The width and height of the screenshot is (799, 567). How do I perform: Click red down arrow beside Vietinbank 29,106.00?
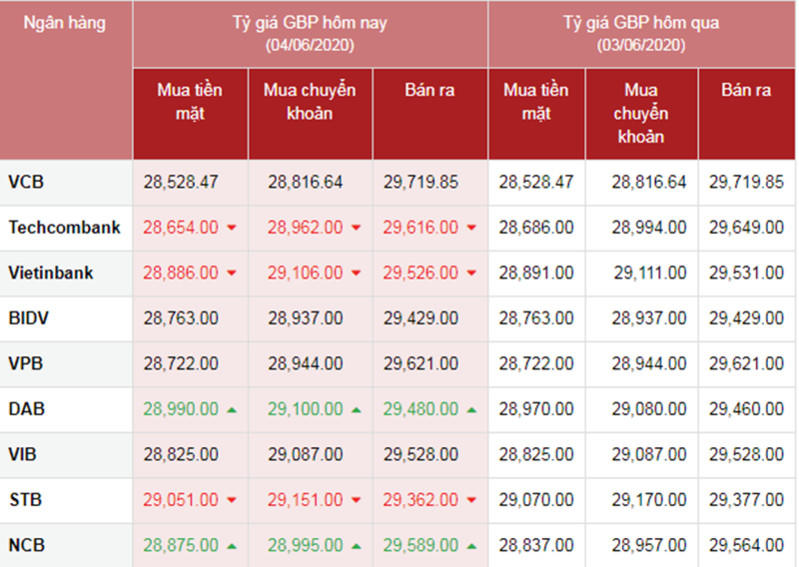click(355, 273)
